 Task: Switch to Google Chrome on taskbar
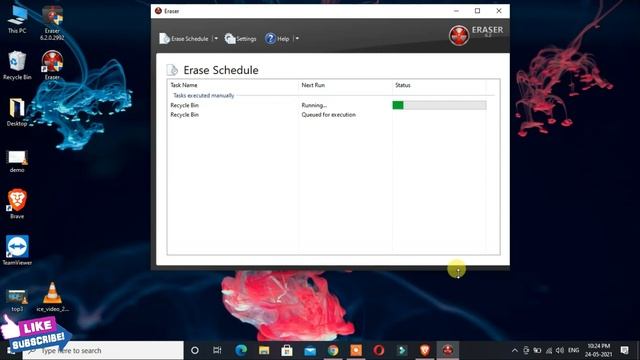click(x=333, y=350)
